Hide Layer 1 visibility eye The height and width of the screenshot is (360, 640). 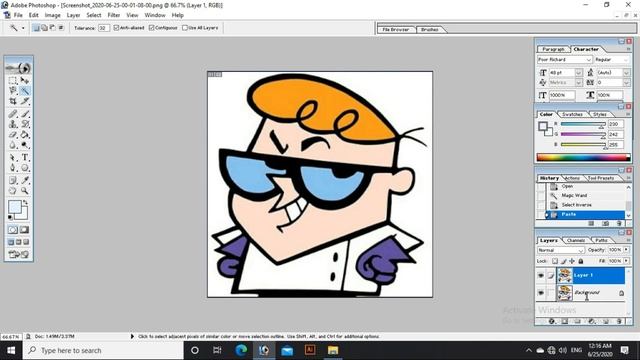[x=541, y=276]
